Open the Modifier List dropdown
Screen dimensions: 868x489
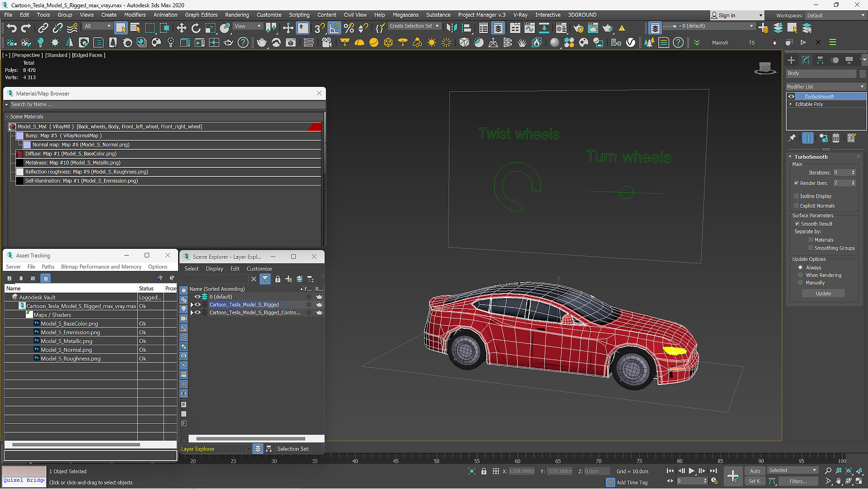[x=826, y=86]
